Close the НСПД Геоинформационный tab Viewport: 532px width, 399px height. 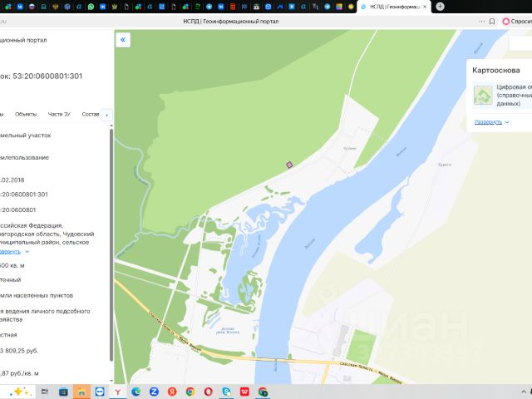[425, 7]
